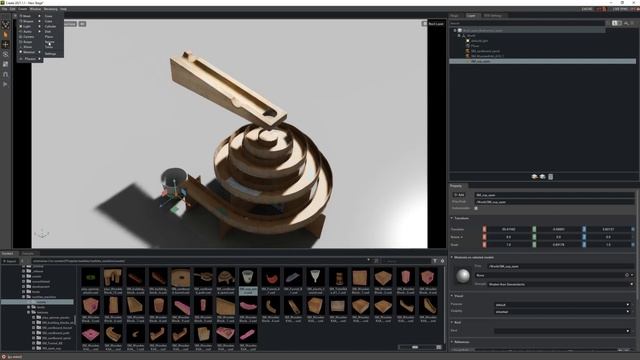640x360 pixels.
Task: Select the highlighted cup asset thumbnail
Action: click(248, 280)
